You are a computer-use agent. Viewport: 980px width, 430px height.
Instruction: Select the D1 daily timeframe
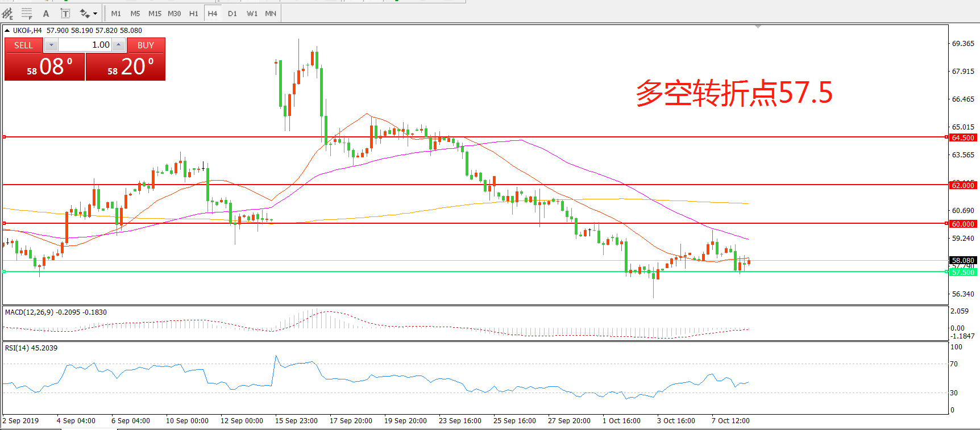(232, 14)
